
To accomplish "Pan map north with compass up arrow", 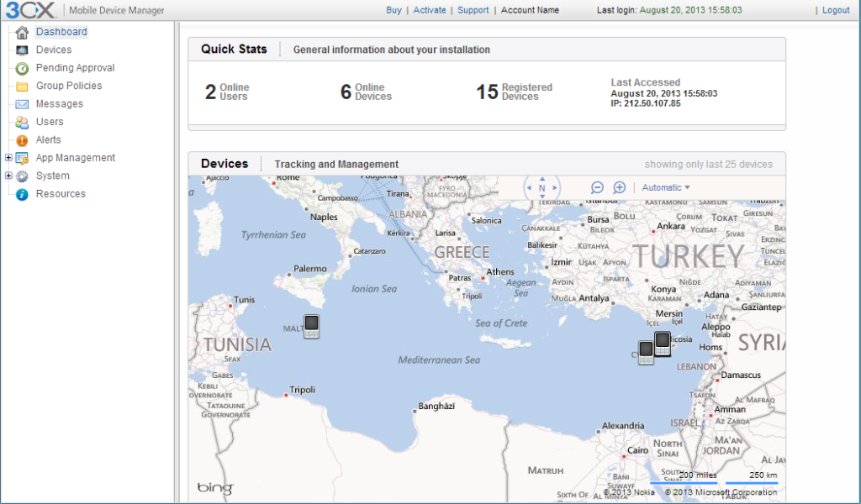I will pos(542,179).
